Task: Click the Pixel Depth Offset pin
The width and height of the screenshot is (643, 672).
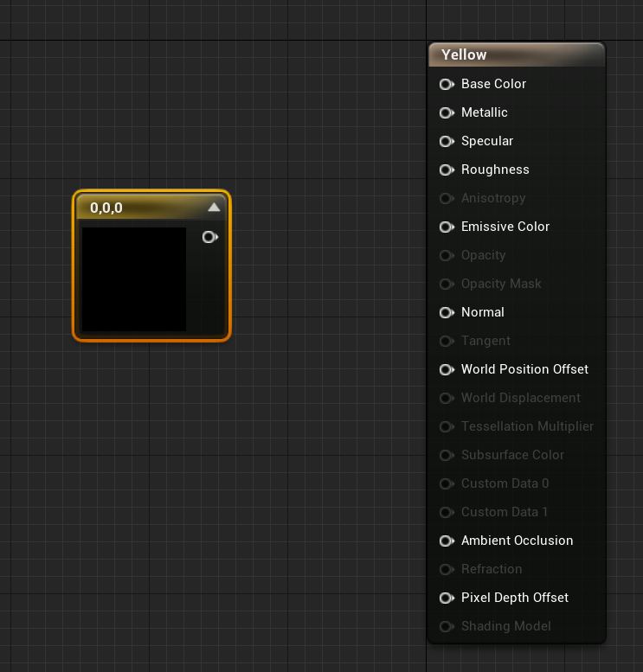Action: 447,598
